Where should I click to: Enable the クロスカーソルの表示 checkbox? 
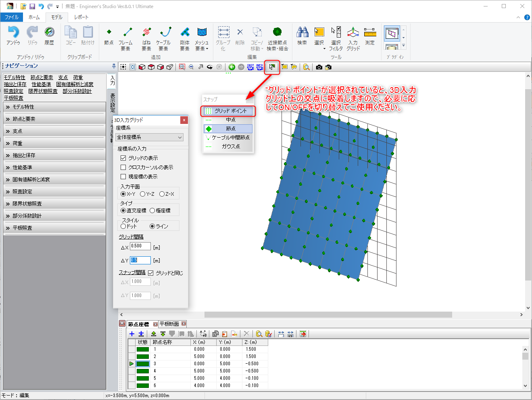tap(123, 168)
